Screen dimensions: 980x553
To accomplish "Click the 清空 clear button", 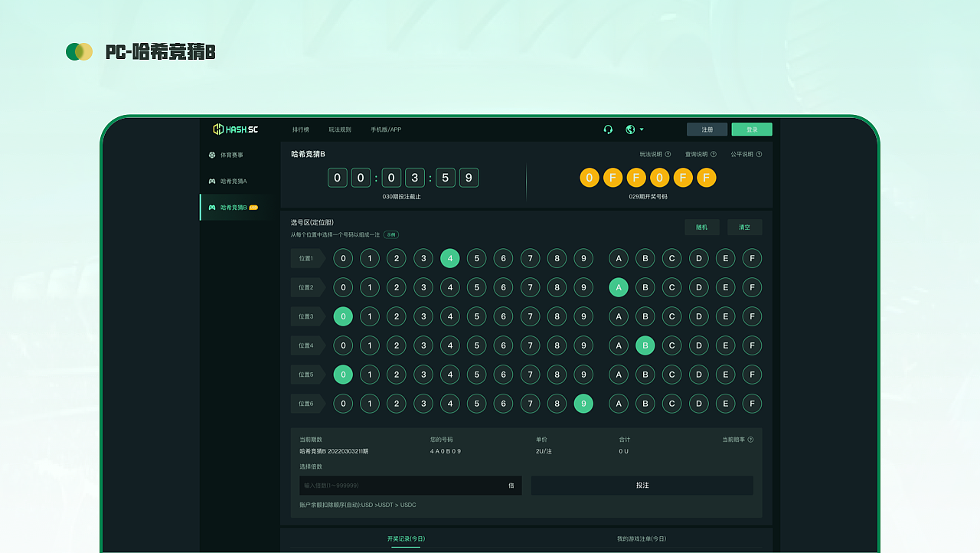I will click(745, 227).
